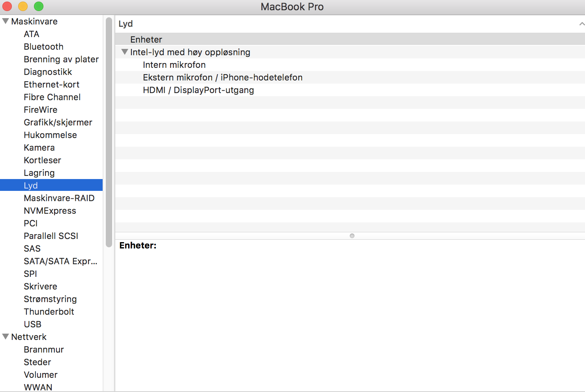
Task: Open Ethernet-kort hardware entry
Action: [x=51, y=84]
